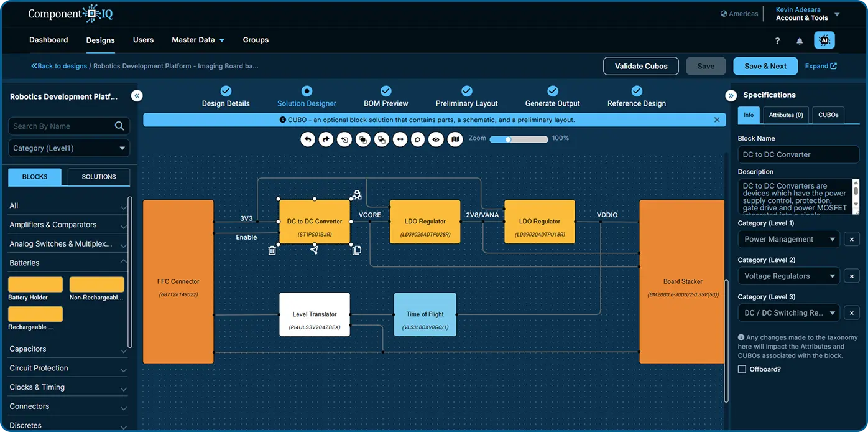Click the connection nodes icon below the converter
This screenshot has width=868, height=432.
coord(314,250)
